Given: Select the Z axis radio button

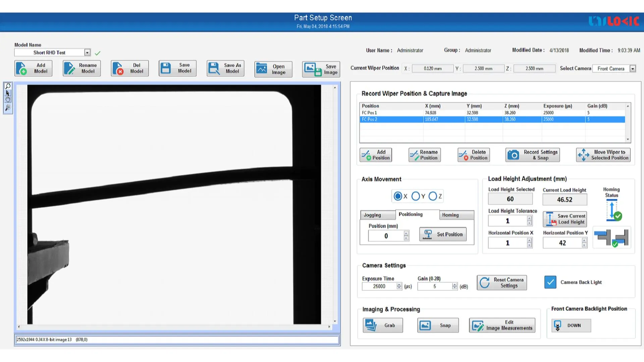Looking at the screenshot, I should (433, 196).
